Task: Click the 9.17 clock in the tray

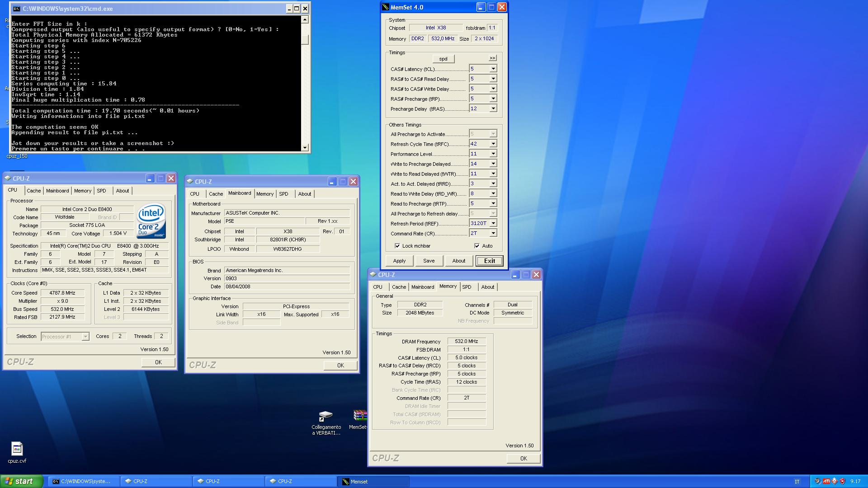Action: 855,481
